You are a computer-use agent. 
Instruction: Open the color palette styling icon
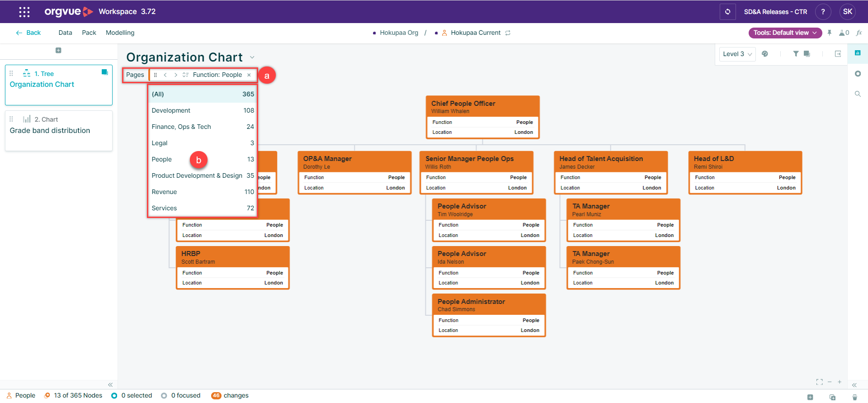(765, 54)
